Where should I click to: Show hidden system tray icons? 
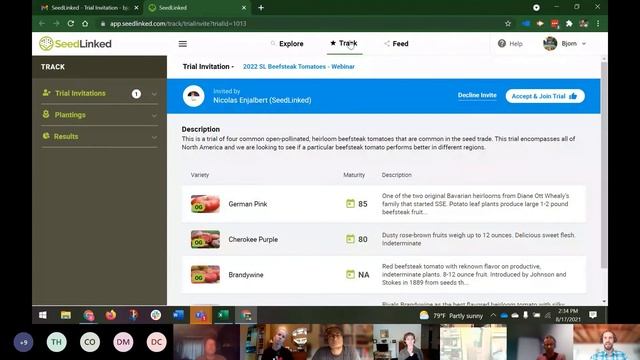point(493,315)
